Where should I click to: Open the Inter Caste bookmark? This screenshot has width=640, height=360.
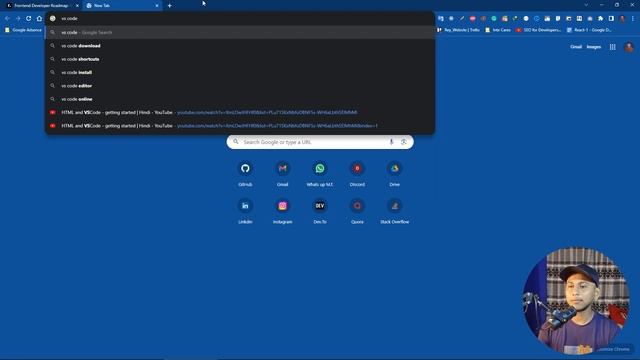498,30
